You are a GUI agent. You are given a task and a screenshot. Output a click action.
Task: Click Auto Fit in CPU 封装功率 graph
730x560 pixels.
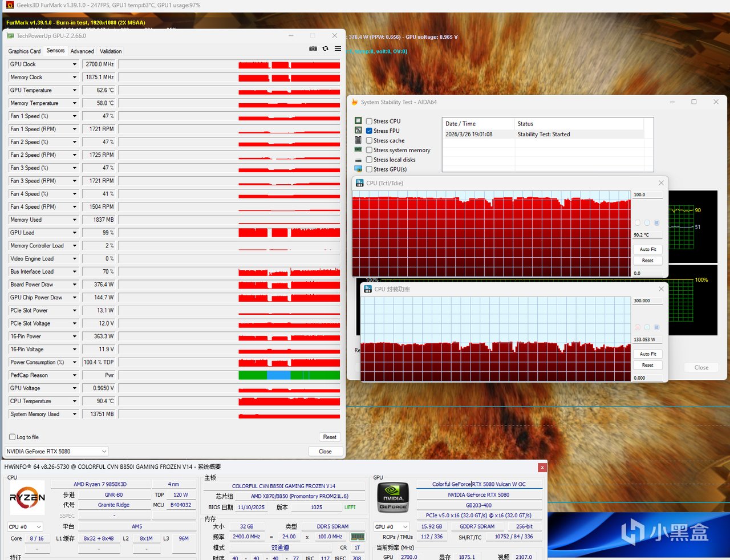click(x=648, y=354)
